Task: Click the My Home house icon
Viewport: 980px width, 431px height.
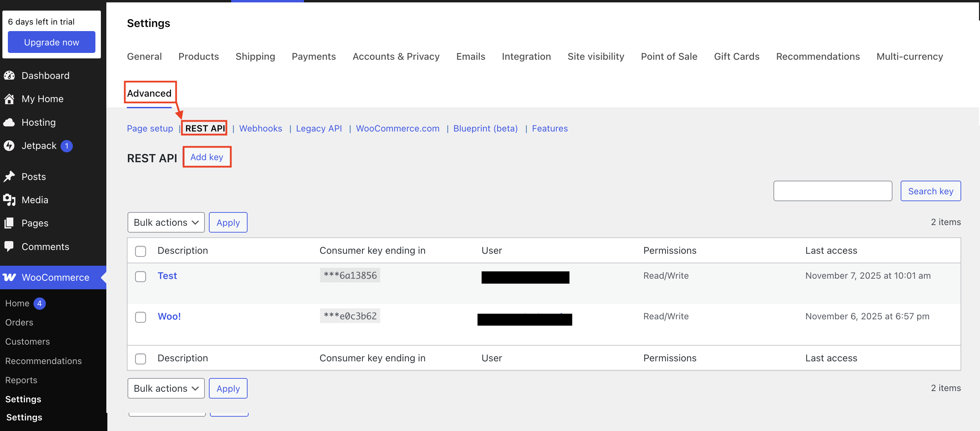Action: coord(9,99)
